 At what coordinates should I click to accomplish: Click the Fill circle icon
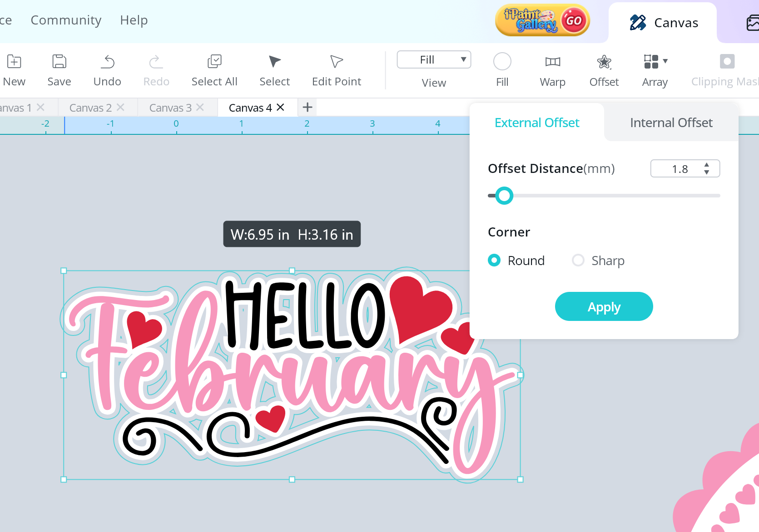click(x=502, y=62)
